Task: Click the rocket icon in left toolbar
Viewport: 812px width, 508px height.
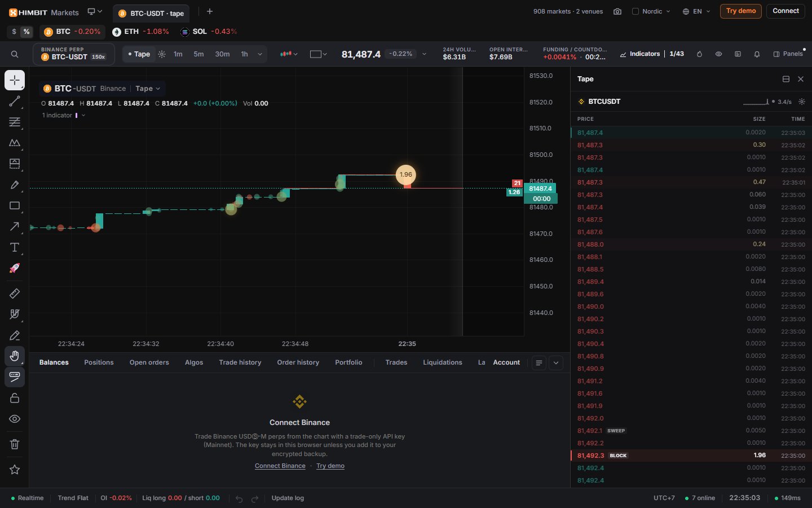Action: coord(15,268)
